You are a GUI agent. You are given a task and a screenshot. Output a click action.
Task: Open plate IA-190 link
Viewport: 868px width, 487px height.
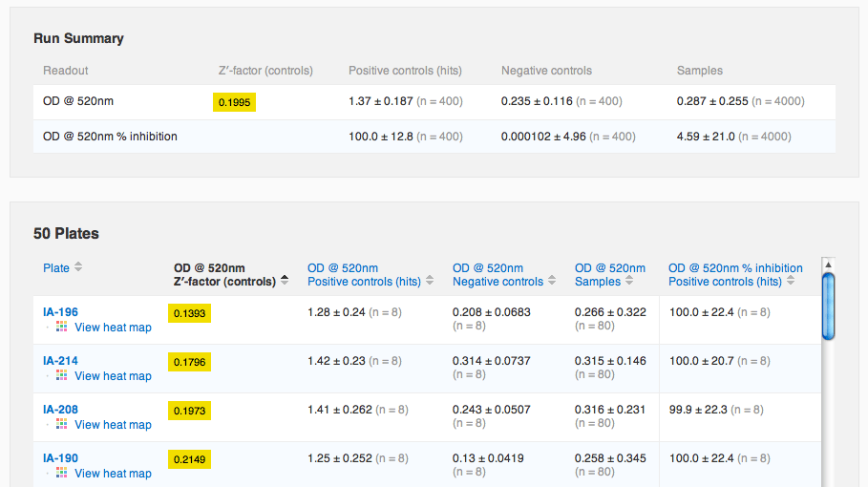[60, 458]
